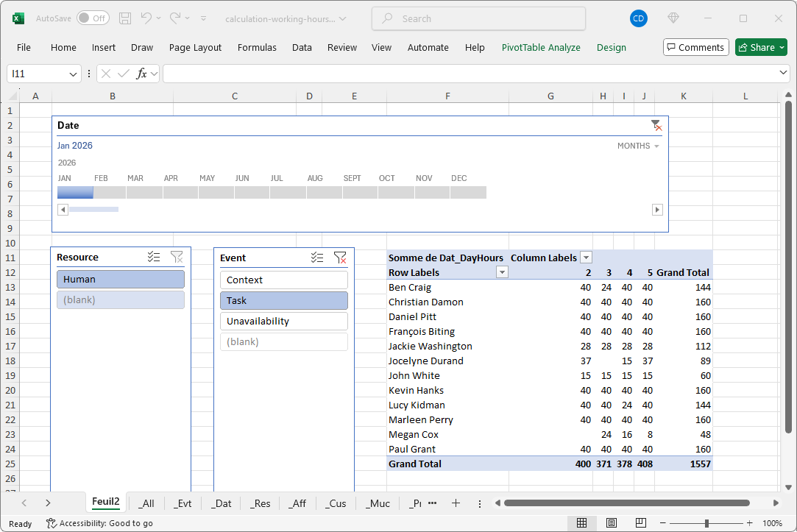Click the zoom slider handle

(x=706, y=523)
